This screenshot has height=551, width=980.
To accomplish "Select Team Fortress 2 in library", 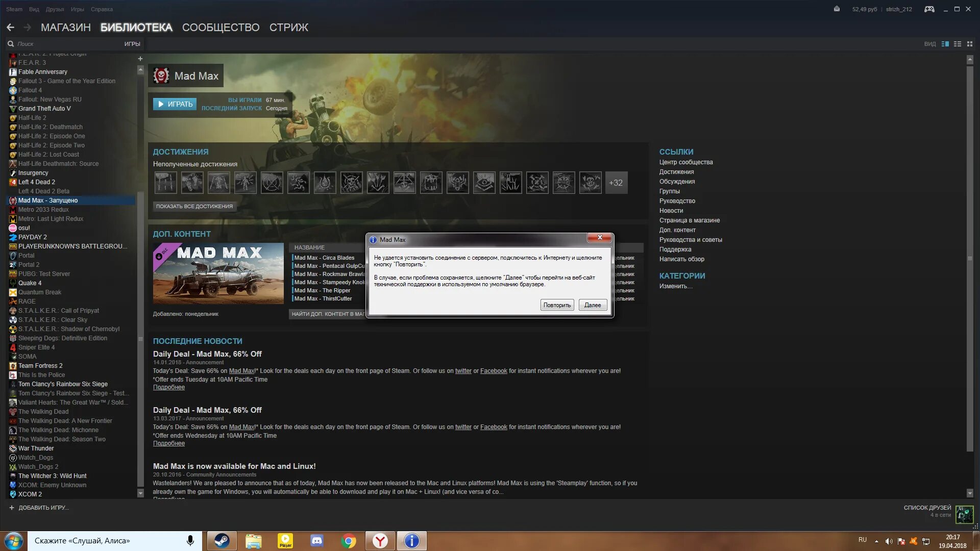I will pos(40,366).
